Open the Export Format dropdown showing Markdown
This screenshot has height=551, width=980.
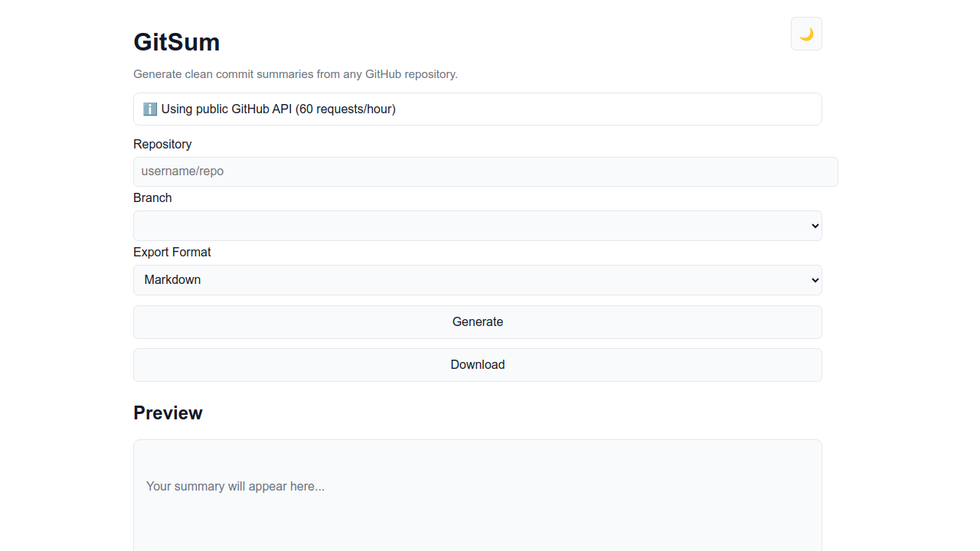click(x=477, y=280)
